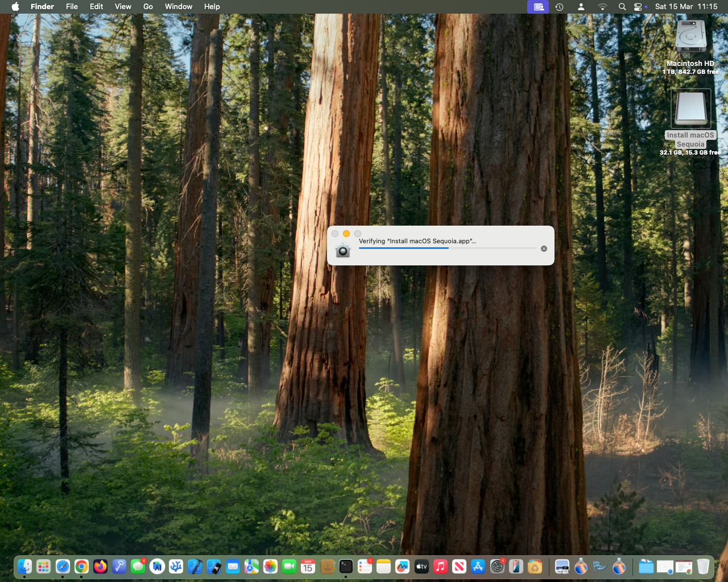
Task: Open System Settings with its notification badge
Action: pyautogui.click(x=497, y=566)
